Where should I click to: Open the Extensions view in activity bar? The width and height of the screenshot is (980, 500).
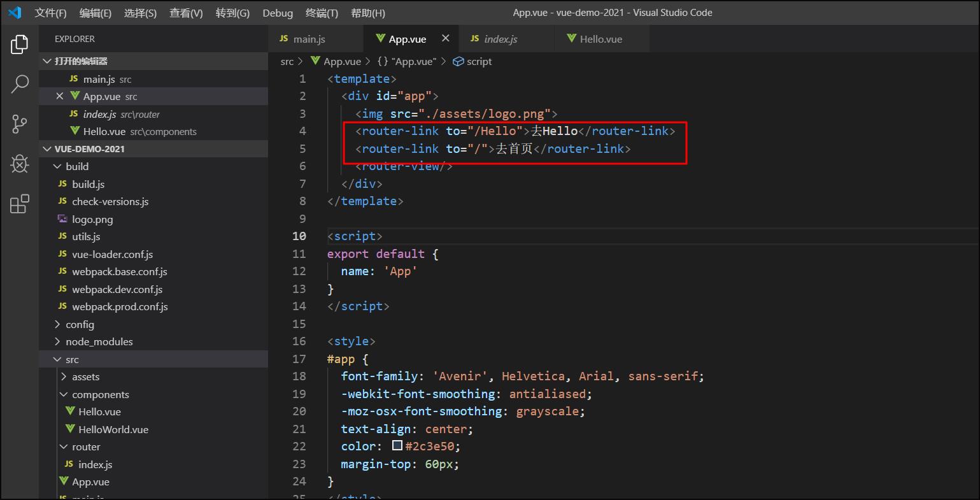pos(20,204)
